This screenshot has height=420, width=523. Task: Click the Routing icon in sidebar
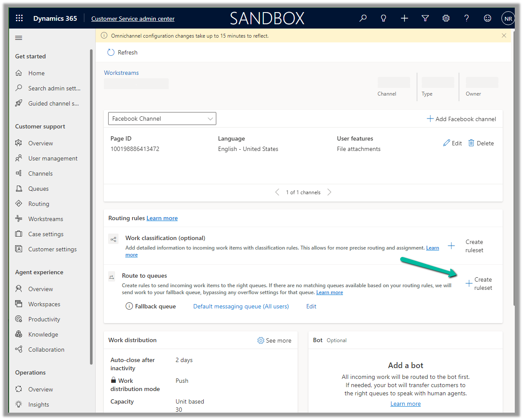tap(19, 204)
